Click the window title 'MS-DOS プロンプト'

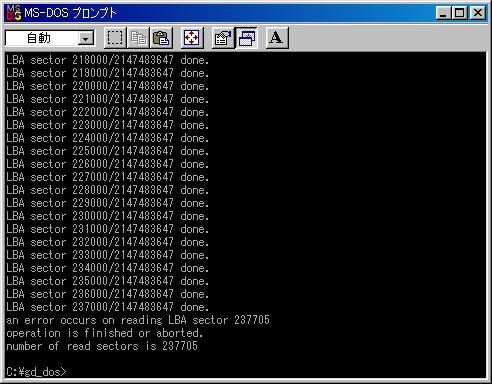pyautogui.click(x=70, y=13)
